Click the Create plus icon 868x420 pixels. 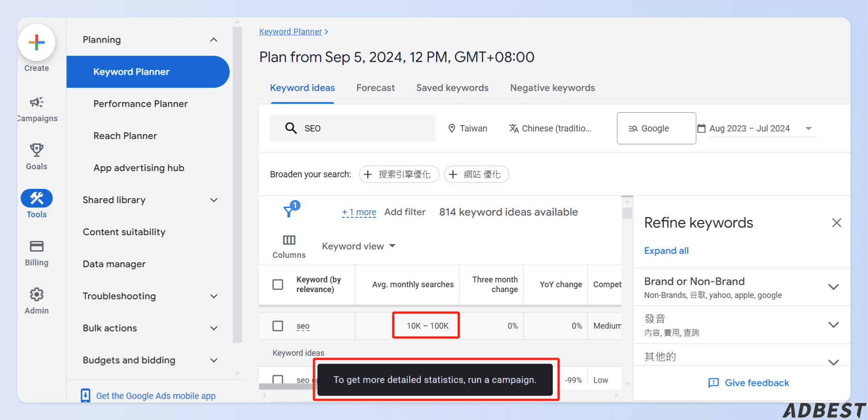pyautogui.click(x=37, y=43)
